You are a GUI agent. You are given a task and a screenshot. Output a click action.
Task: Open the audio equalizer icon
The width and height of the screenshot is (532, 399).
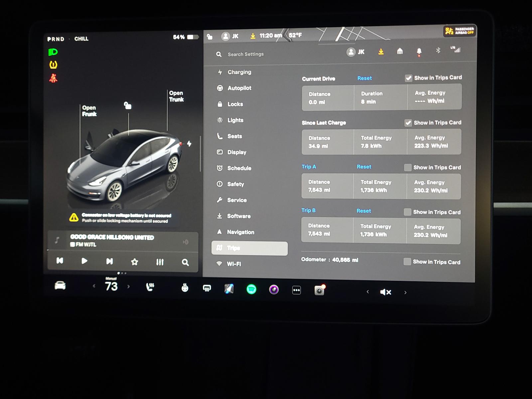coord(160,262)
